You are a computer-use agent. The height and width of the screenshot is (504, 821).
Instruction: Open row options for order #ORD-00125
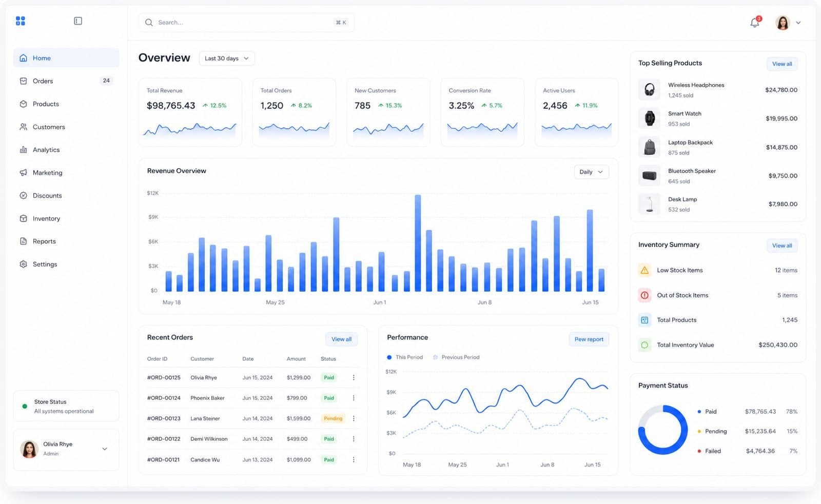(x=354, y=377)
